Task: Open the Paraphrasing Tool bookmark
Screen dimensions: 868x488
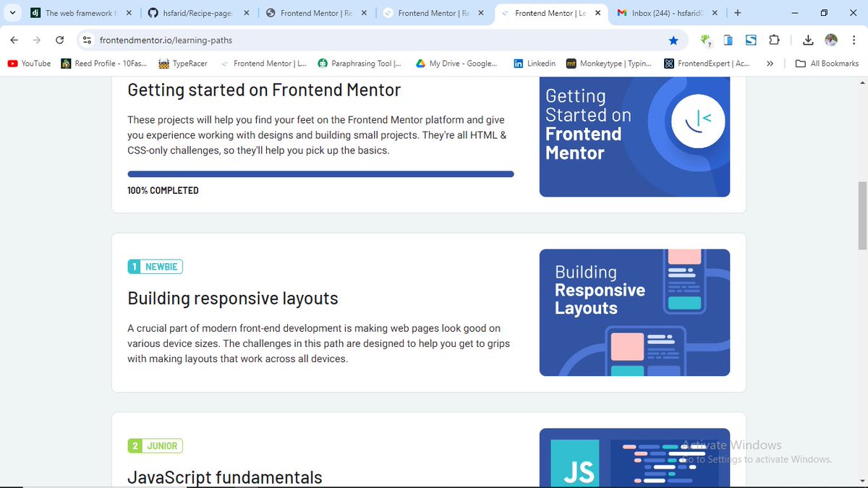Action: point(359,64)
